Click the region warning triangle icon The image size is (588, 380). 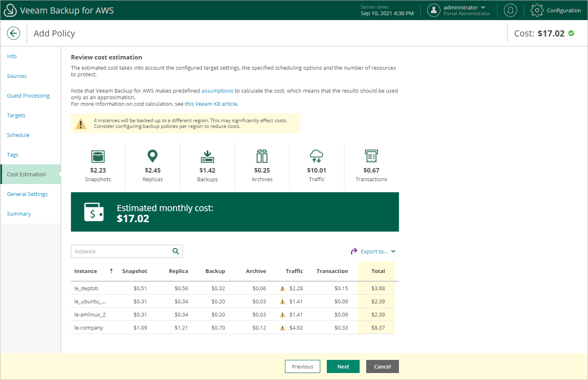[81, 123]
